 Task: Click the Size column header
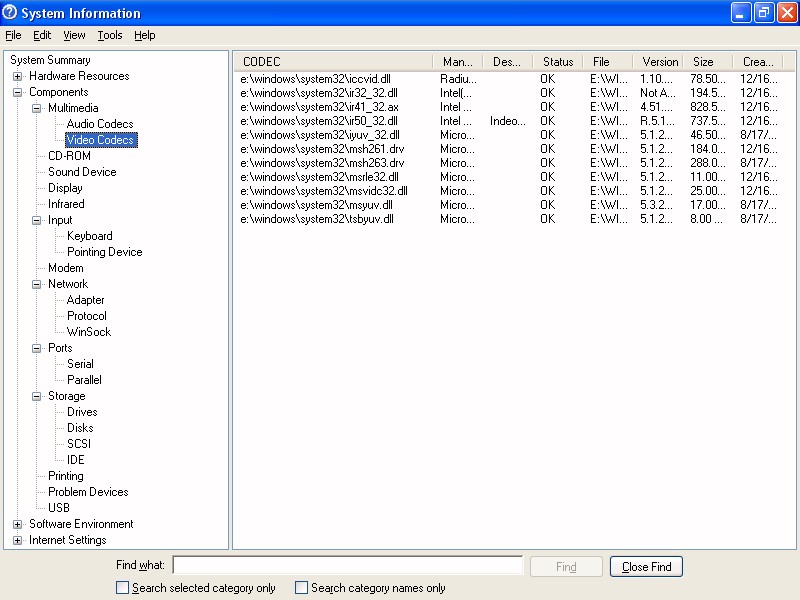click(708, 62)
